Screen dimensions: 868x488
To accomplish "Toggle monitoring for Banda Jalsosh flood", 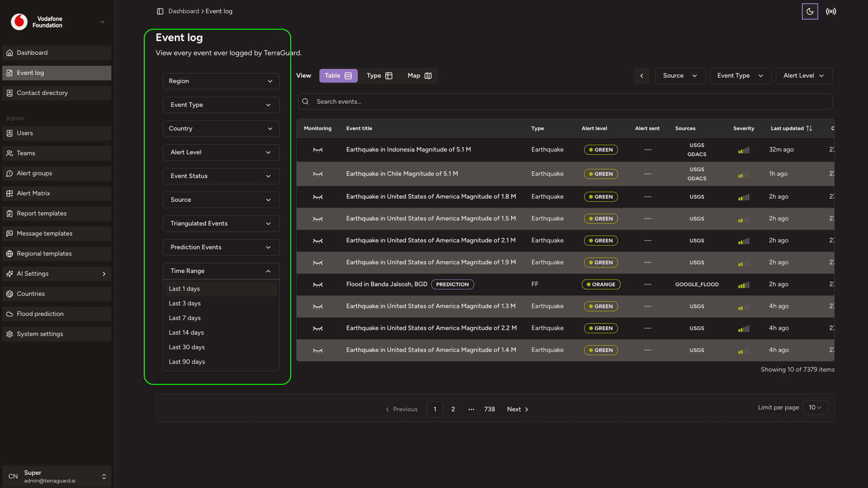I will [318, 284].
